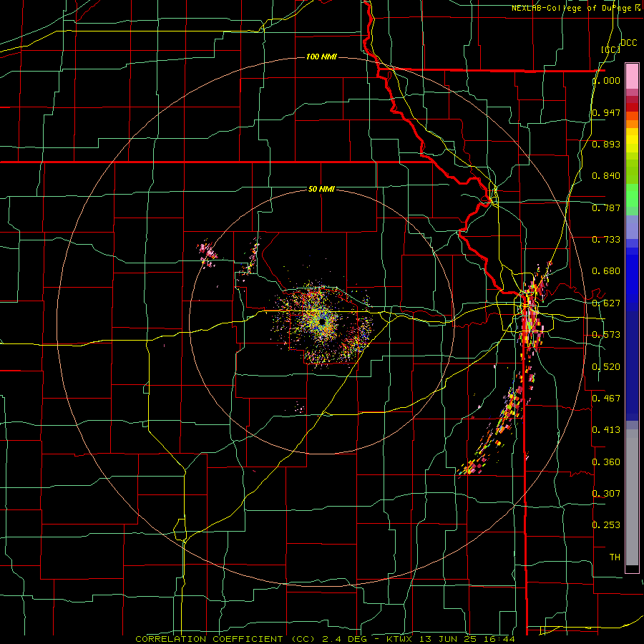Click the 0.680 legend value
Viewport: 644px width, 644px height.
pos(606,271)
